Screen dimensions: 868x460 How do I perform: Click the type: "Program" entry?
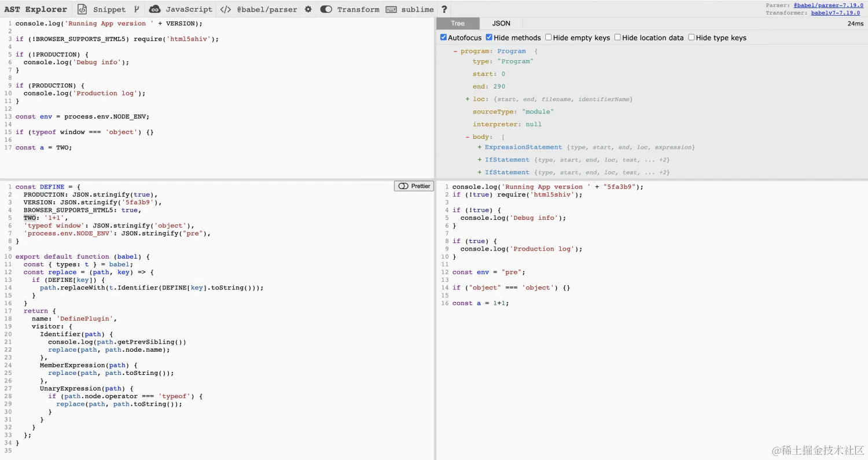point(503,61)
